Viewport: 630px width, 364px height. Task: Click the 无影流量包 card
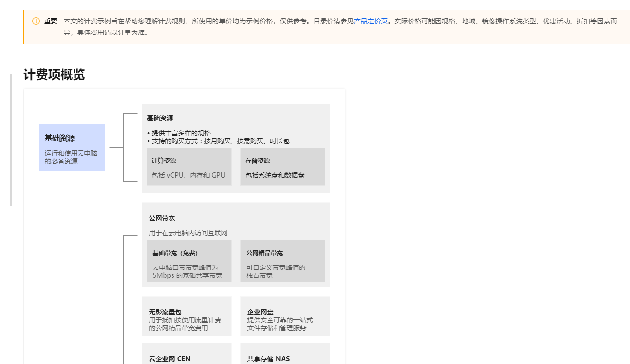pos(187,316)
